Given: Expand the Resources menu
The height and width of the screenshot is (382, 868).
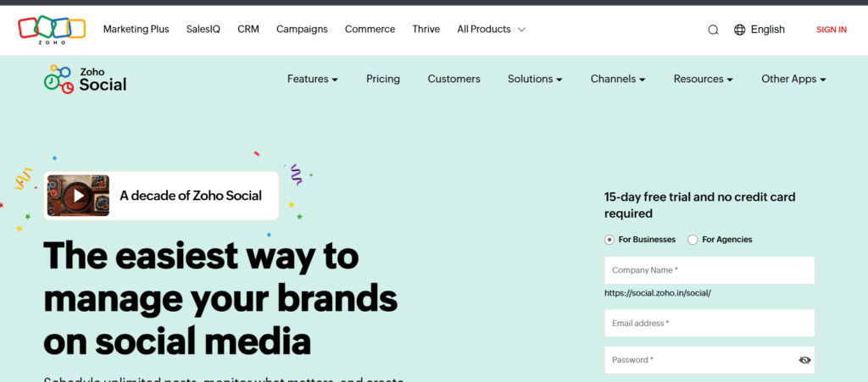Looking at the screenshot, I should coord(703,79).
